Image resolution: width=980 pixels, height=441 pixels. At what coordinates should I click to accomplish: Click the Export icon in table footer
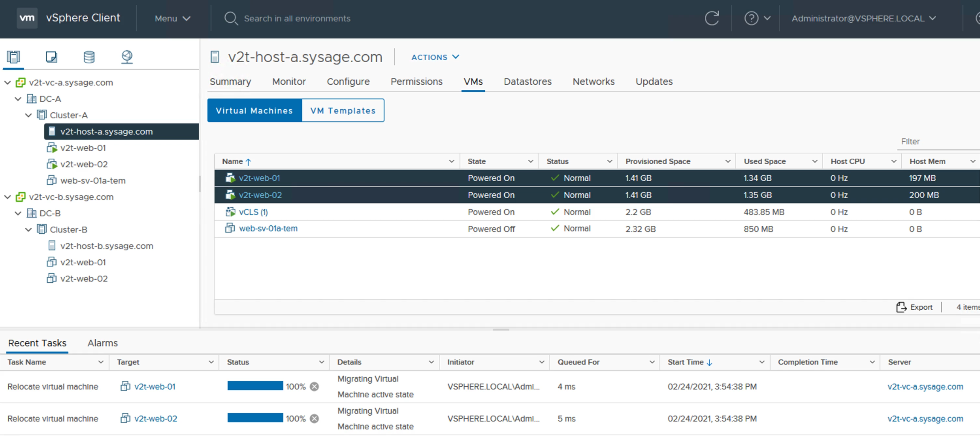point(901,307)
